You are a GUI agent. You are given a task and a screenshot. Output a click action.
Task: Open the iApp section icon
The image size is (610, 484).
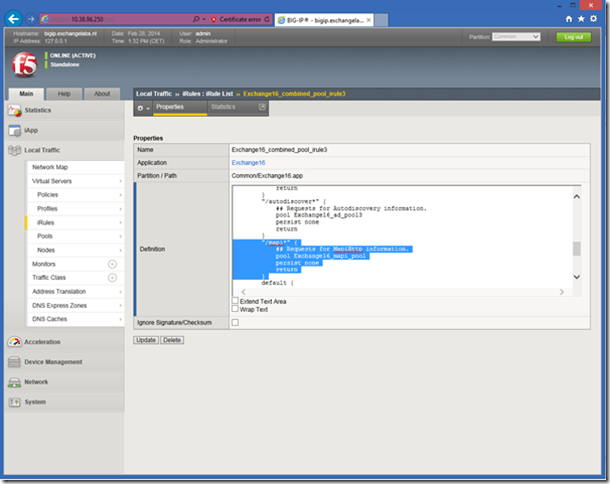click(14, 130)
